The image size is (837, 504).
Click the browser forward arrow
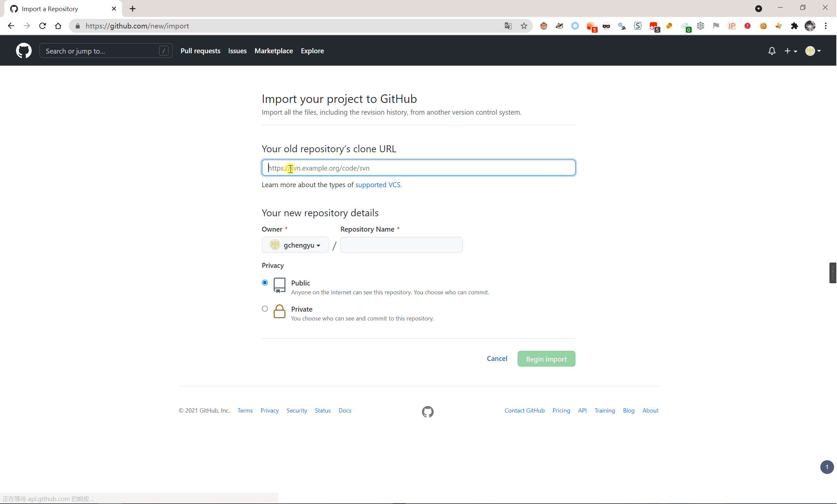click(26, 26)
